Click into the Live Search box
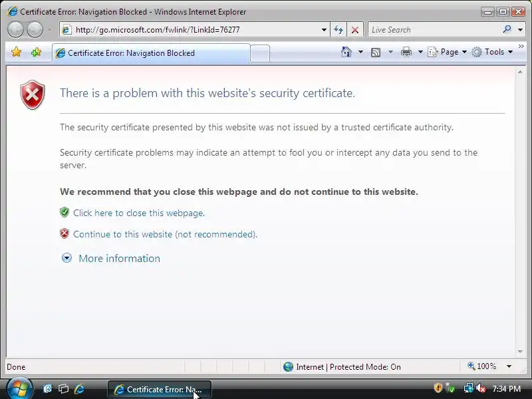The height and width of the screenshot is (399, 532). point(434,30)
